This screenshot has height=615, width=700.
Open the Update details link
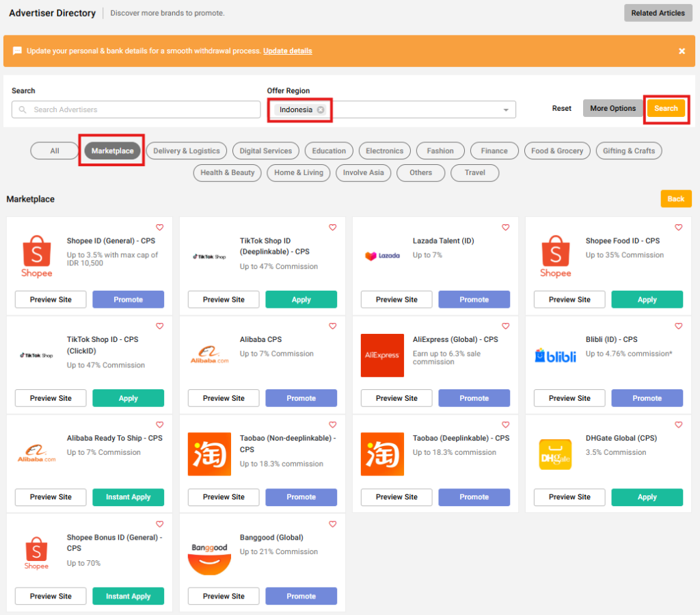pyautogui.click(x=287, y=51)
